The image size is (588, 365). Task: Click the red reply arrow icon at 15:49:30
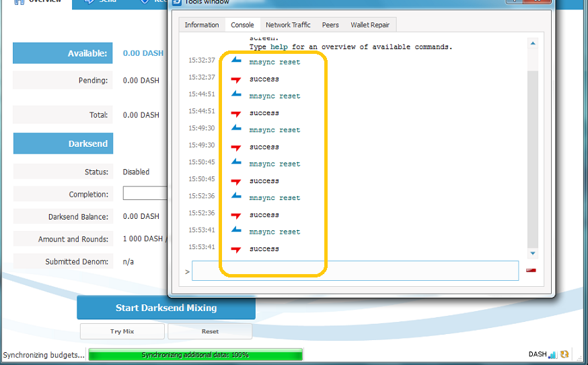click(x=236, y=147)
